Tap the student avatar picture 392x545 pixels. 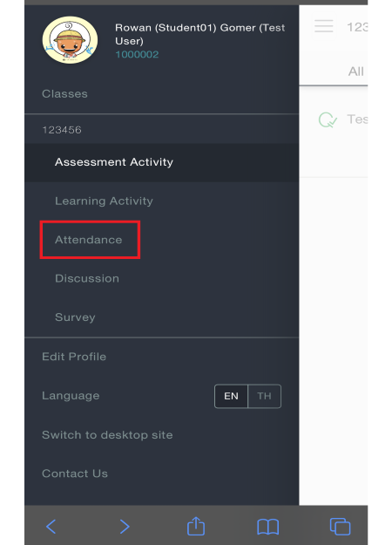click(70, 39)
